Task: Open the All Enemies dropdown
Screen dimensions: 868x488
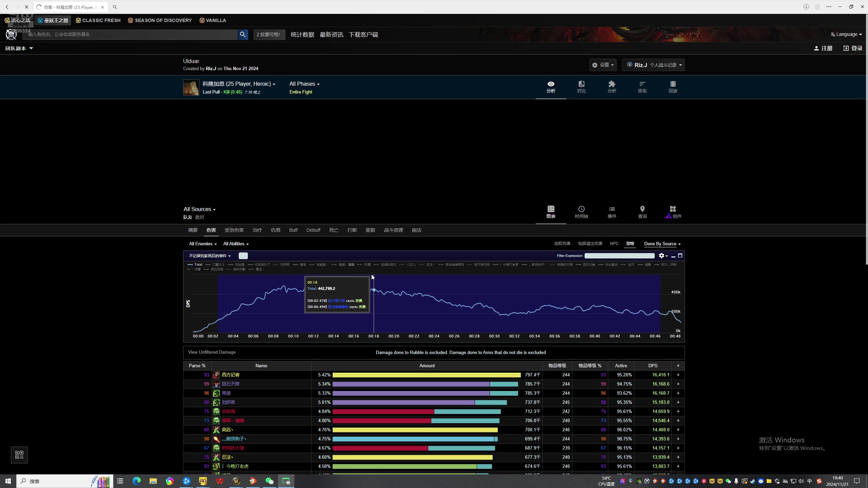Action: [203, 244]
